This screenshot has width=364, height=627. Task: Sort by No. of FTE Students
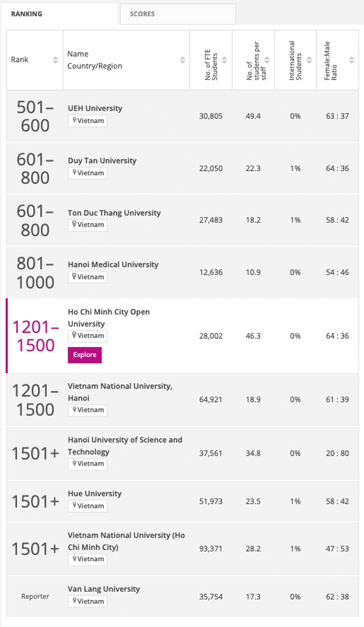click(x=224, y=60)
